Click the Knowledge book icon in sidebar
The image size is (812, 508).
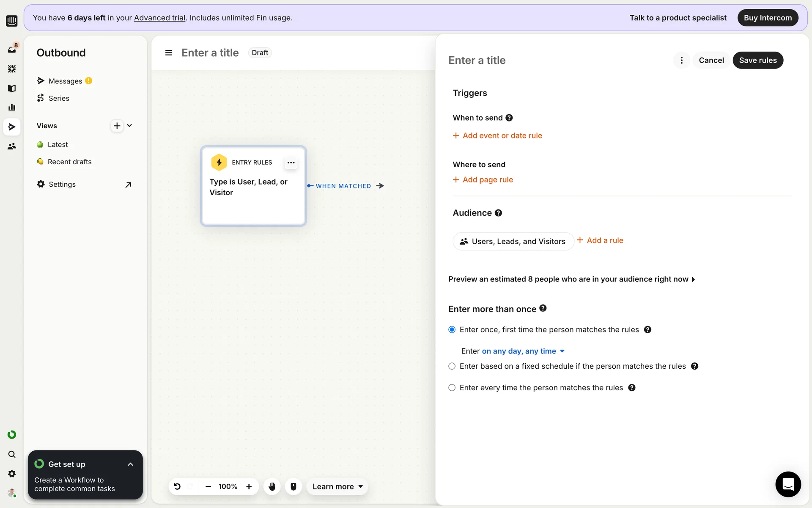point(11,88)
